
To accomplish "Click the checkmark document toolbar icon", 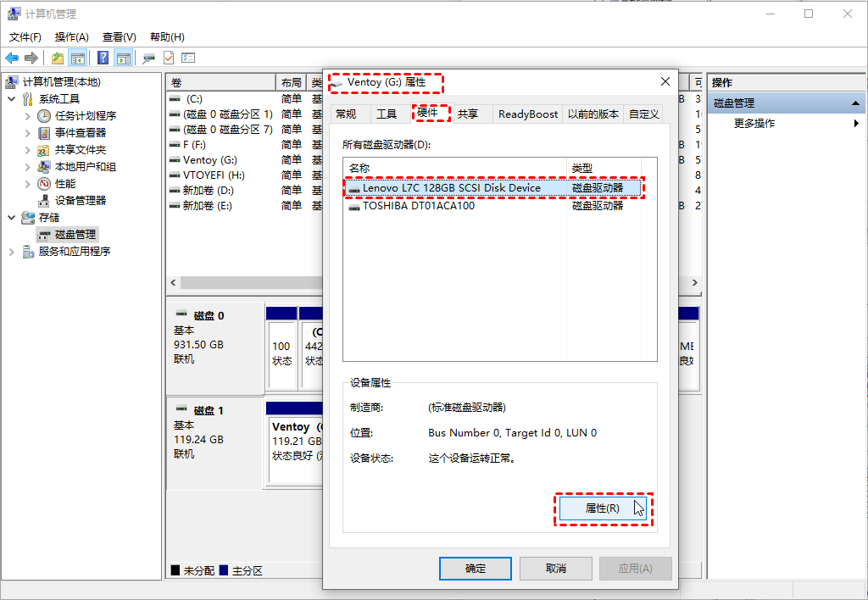I will [x=169, y=58].
